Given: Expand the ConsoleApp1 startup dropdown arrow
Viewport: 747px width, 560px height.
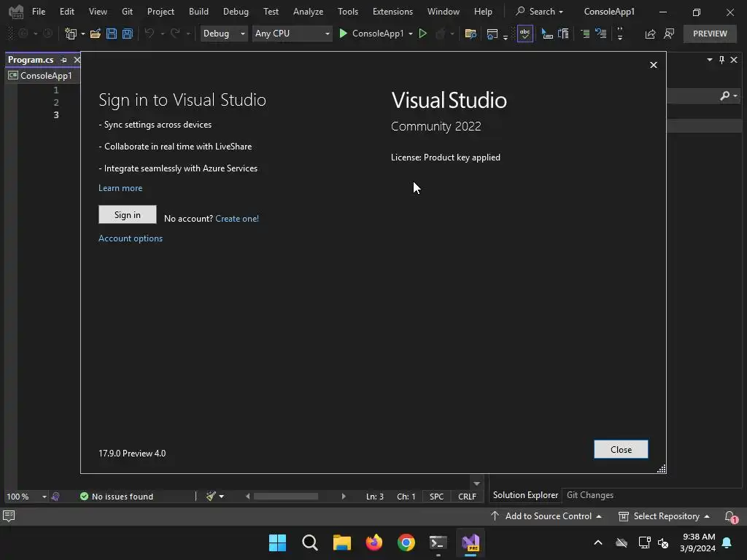Looking at the screenshot, I should [x=411, y=34].
